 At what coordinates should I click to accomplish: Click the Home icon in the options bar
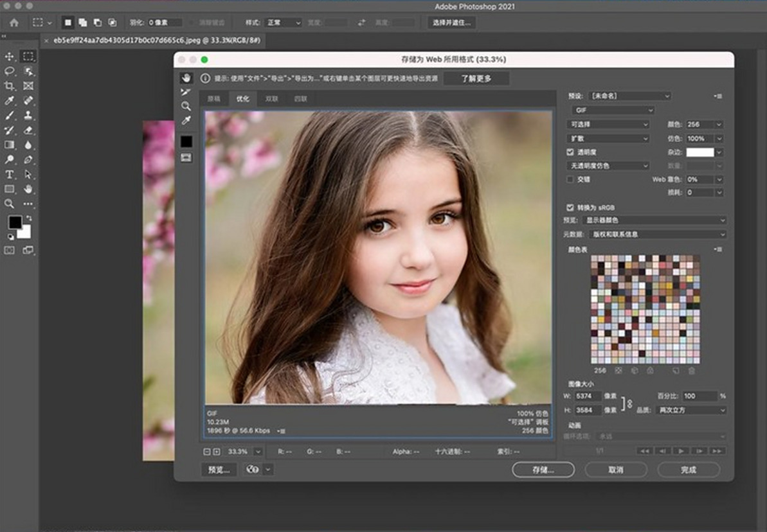[14, 22]
